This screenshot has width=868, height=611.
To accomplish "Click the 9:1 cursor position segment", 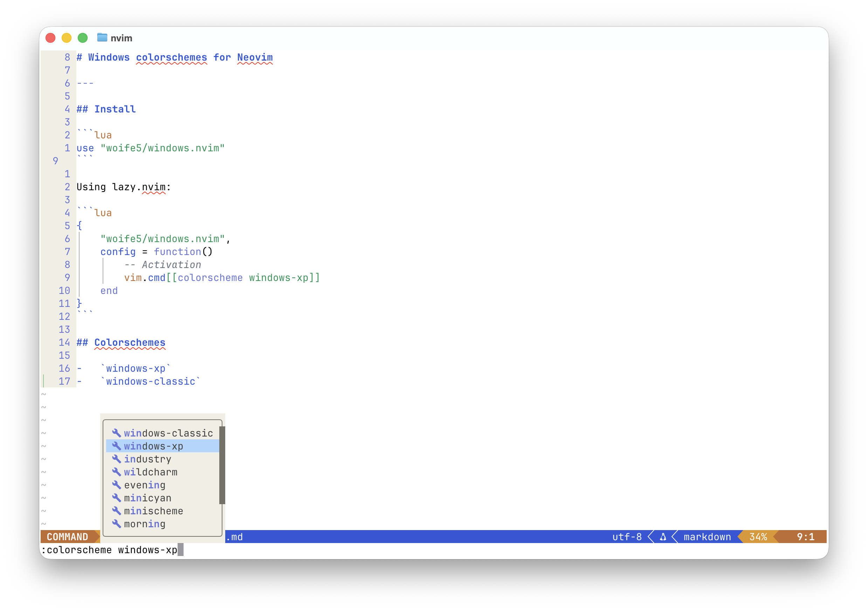I will tap(805, 537).
